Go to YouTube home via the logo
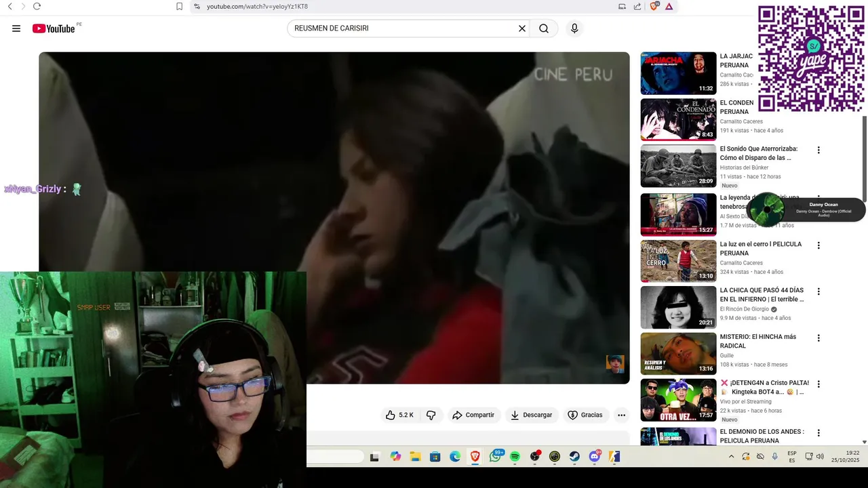This screenshot has height=488, width=868. (x=54, y=28)
